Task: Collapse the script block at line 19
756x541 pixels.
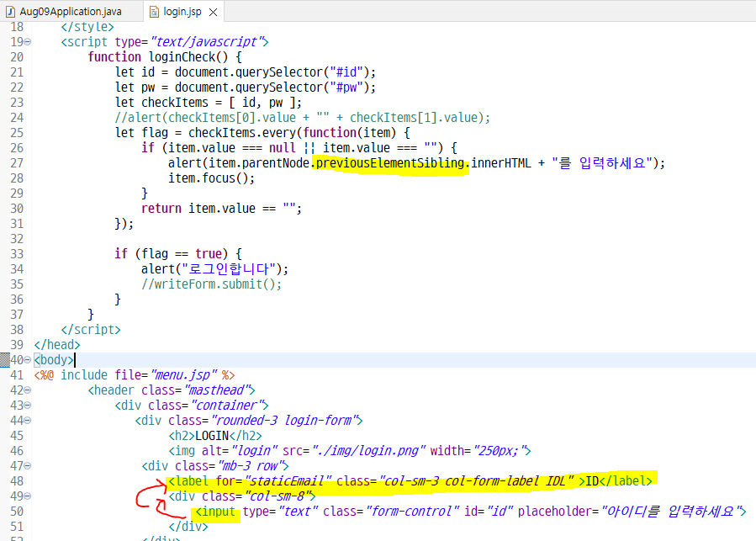Action: click(x=28, y=42)
